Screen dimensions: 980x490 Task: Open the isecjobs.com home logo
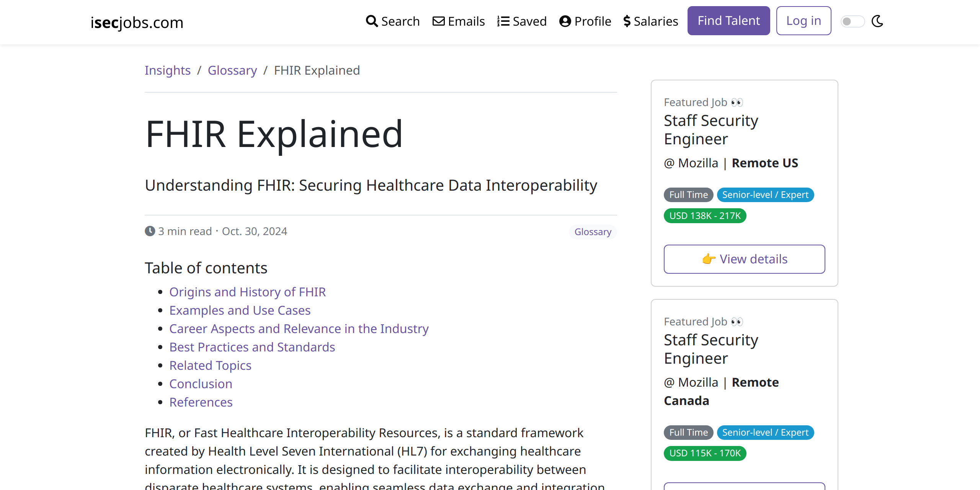pos(137,22)
